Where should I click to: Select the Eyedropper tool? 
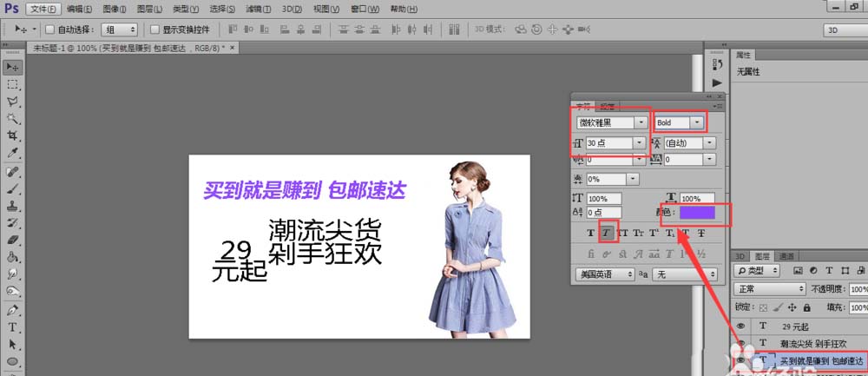point(12,153)
